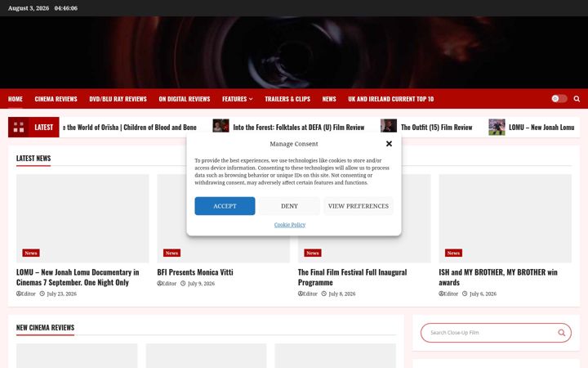Viewport: 588px width, 368px height.
Task: Click the LOMU ticker thumbnail image
Action: pos(497,127)
